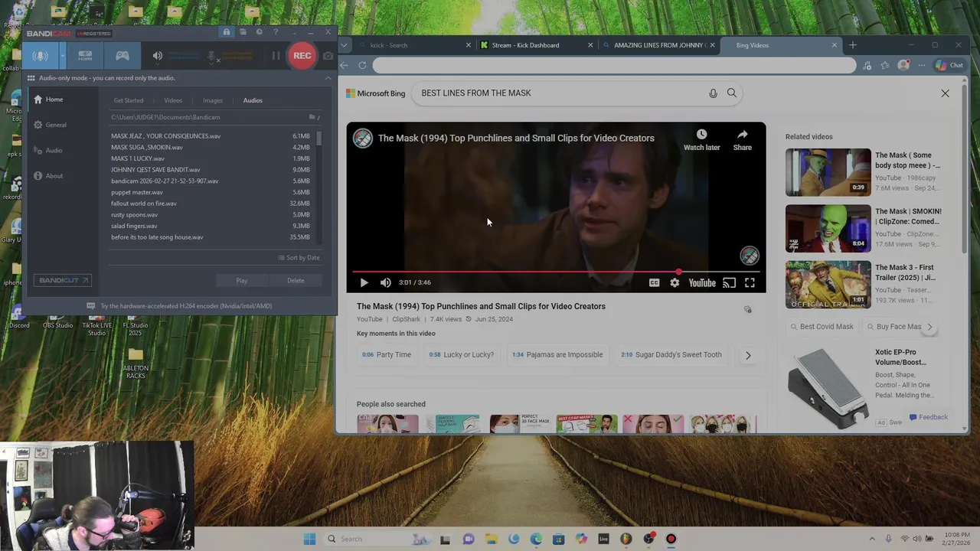
Task: Open Bandicam scheduled recording clock icon
Action: point(259,32)
